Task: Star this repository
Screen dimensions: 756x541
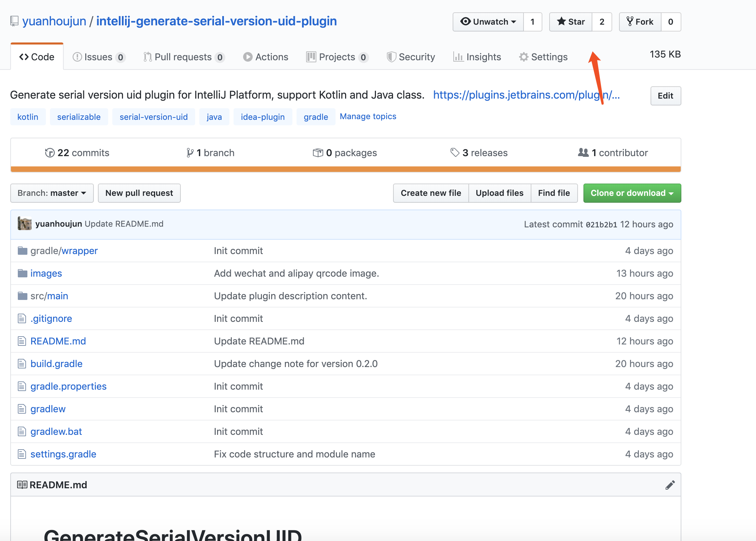Action: coord(571,22)
